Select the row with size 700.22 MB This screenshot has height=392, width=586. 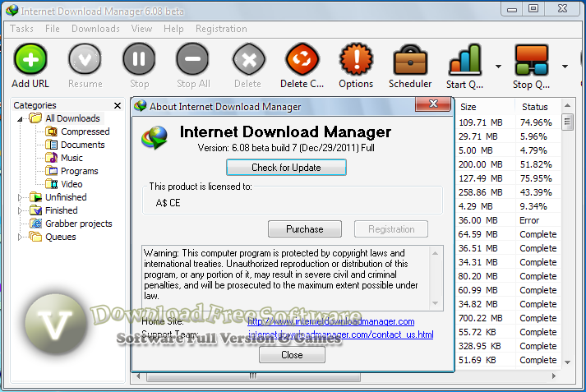[508, 318]
